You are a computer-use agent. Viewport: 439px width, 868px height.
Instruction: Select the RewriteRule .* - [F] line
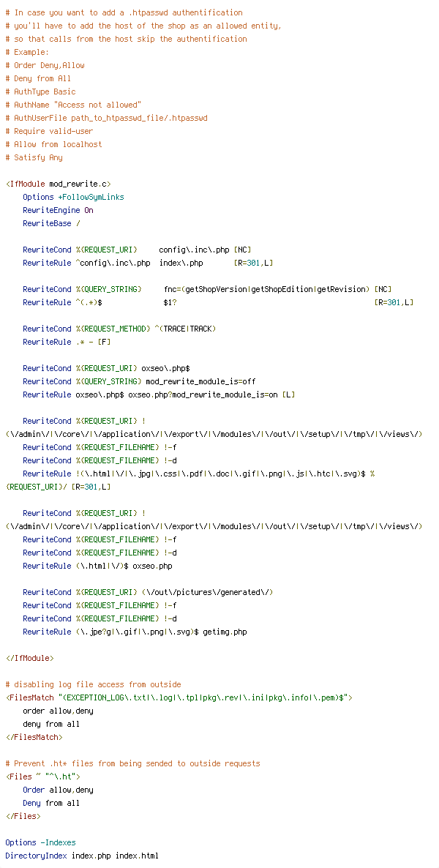click(x=67, y=342)
